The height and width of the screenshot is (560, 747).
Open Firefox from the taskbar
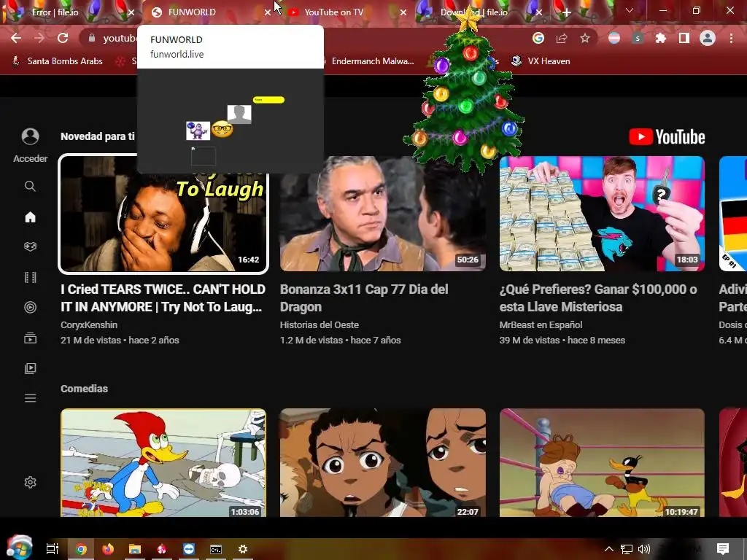[108, 549]
